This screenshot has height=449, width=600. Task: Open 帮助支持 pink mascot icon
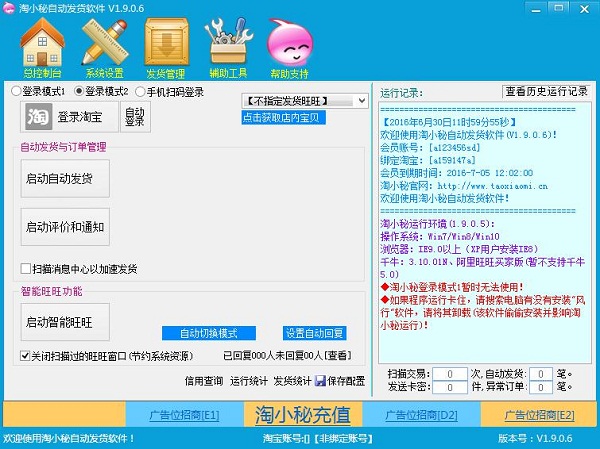pos(290,42)
